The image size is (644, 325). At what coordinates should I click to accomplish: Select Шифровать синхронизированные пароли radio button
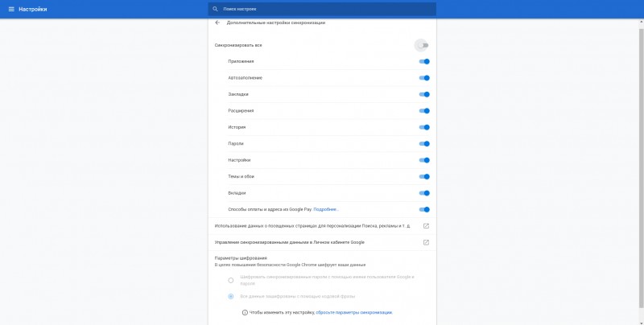[x=231, y=280]
